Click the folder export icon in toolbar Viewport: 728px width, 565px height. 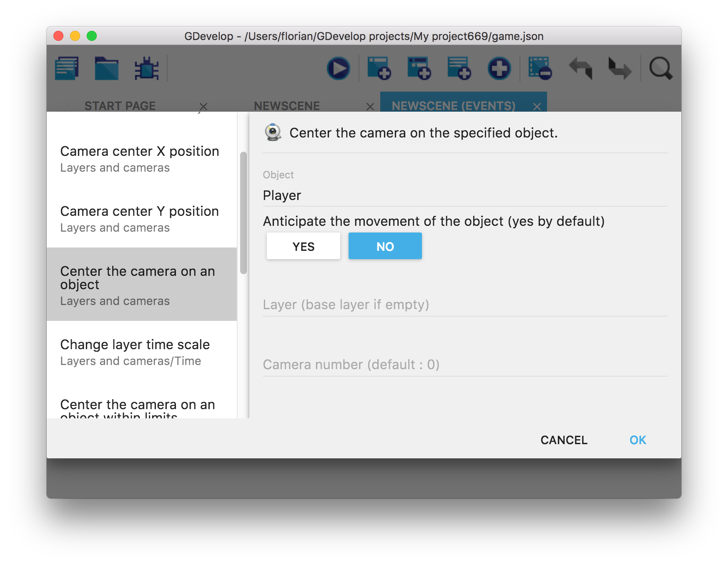(x=106, y=68)
